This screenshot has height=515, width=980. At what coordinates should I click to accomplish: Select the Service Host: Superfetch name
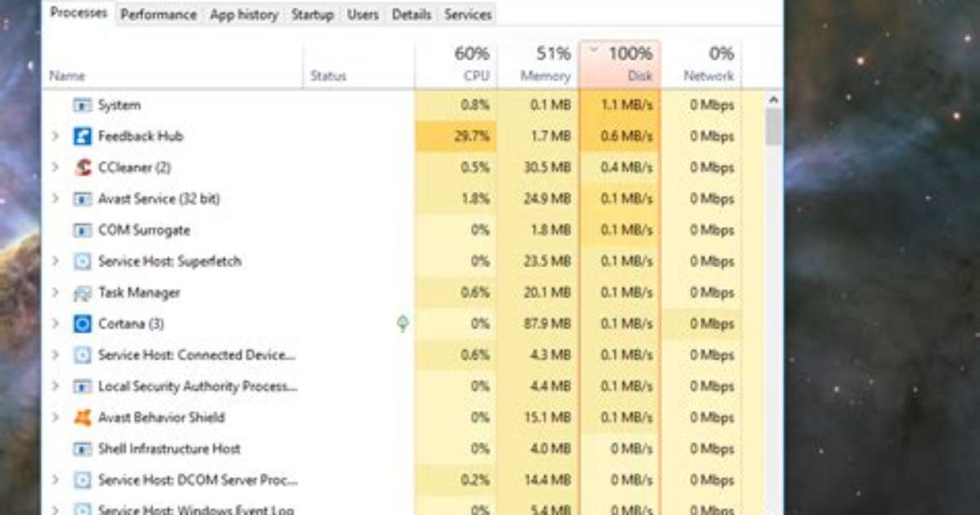tap(170, 262)
